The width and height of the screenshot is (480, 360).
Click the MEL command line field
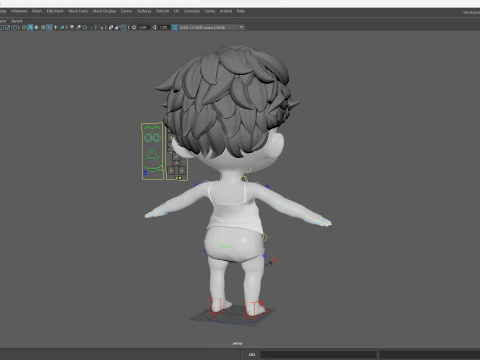point(318,354)
